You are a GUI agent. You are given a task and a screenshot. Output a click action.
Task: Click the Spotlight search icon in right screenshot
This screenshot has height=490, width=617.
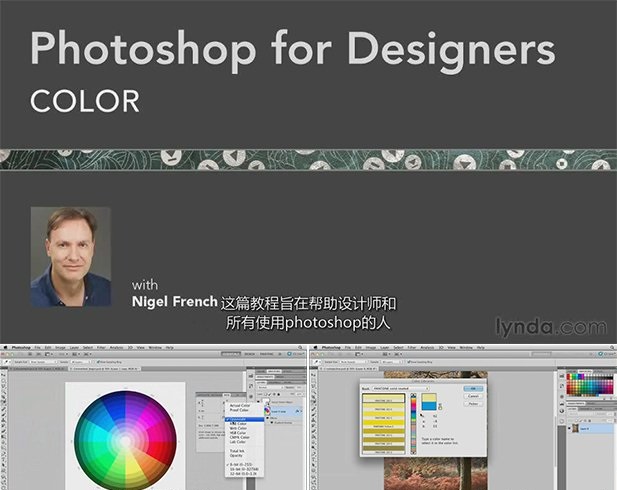pos(611,348)
